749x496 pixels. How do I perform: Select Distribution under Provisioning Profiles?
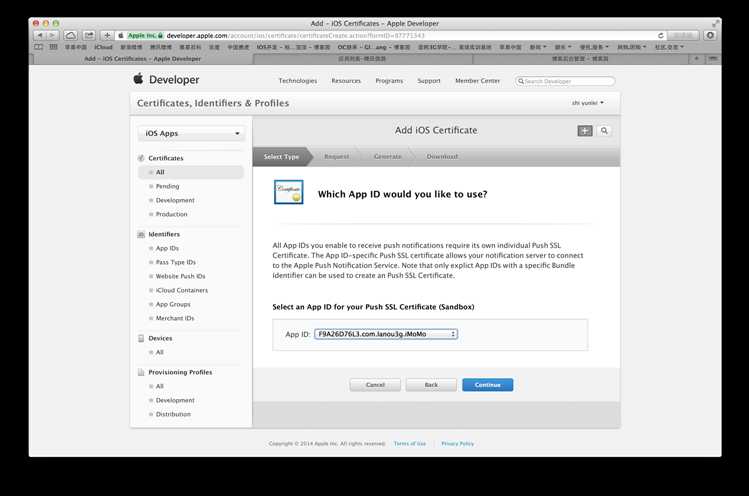tap(173, 414)
